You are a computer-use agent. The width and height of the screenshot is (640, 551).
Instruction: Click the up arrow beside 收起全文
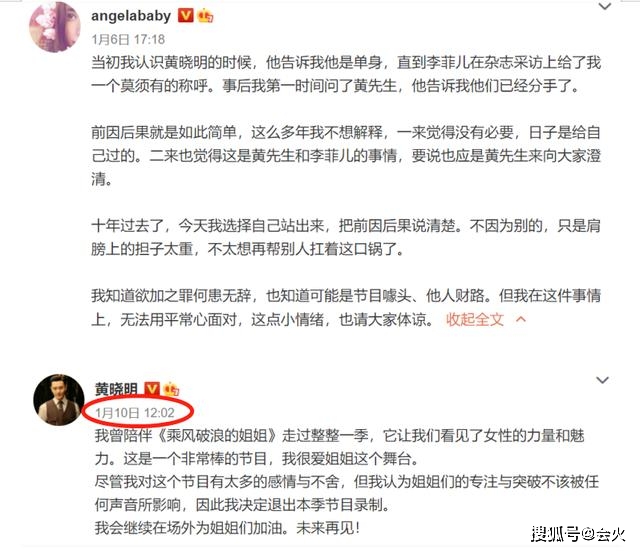521,319
